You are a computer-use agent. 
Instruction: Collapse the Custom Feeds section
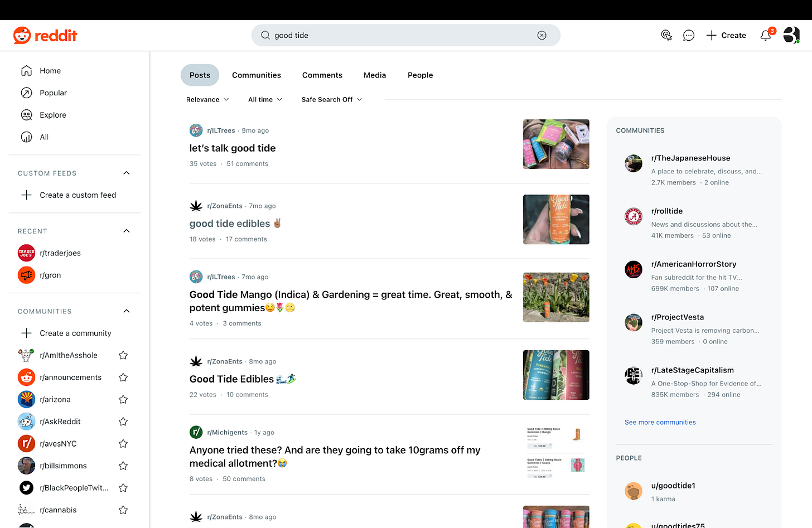coord(127,173)
